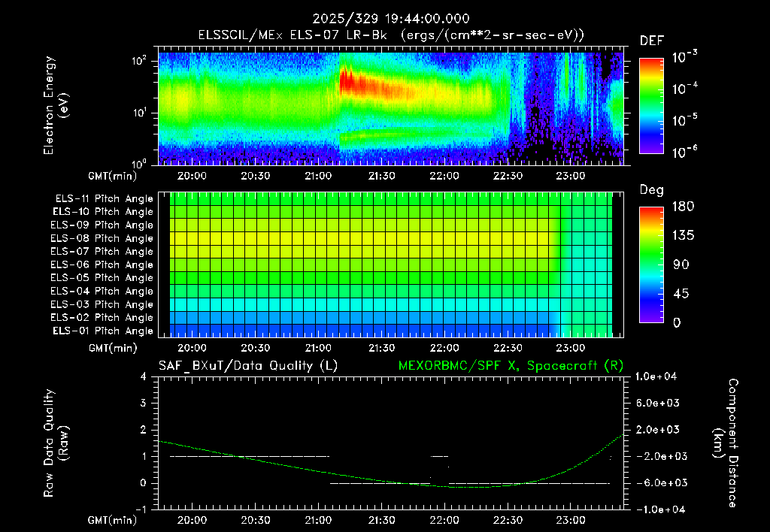Image resolution: width=770 pixels, height=532 pixels.
Task: Click the green 'MEXORBMC/SPF X, Spacecraft (R)' title
Action: tap(511, 366)
